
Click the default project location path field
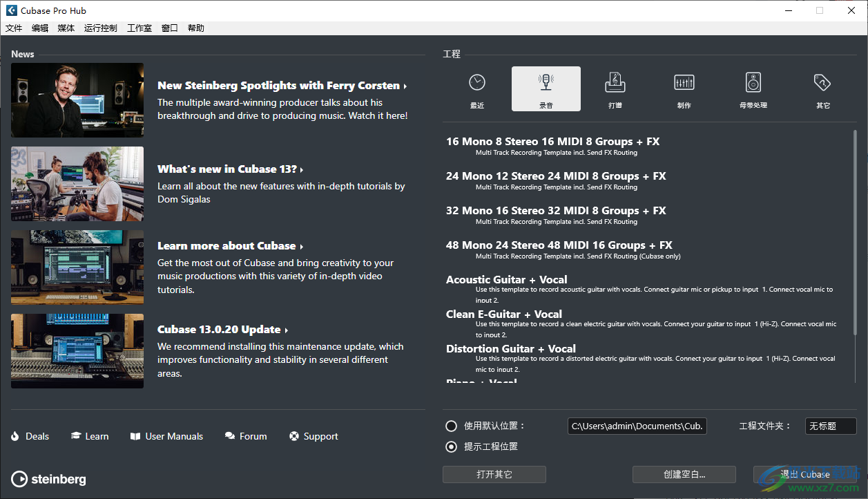(x=637, y=426)
